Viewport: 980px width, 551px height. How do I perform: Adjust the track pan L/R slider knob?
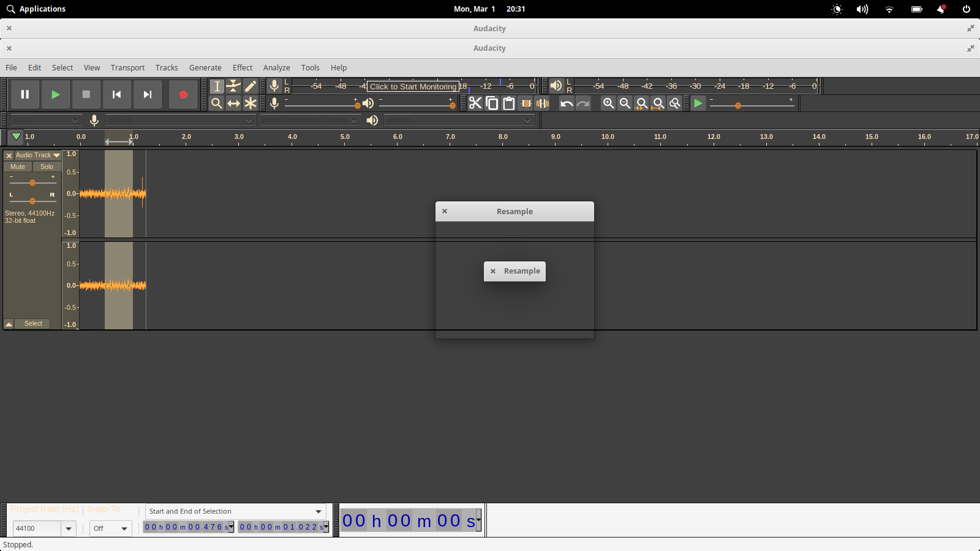[x=32, y=201]
